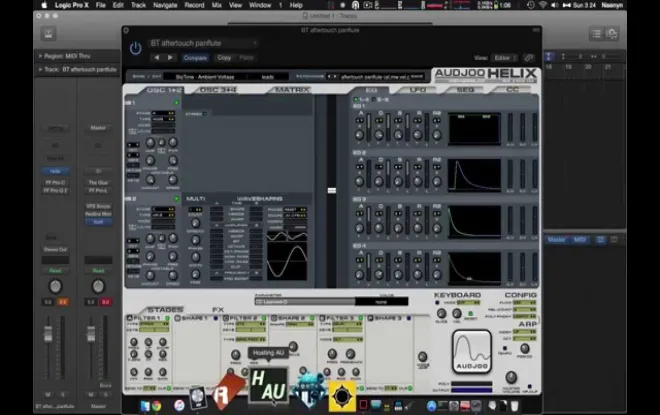Switch to the CC tab
Screen dimensions: 660x415
pyautogui.click(x=512, y=90)
